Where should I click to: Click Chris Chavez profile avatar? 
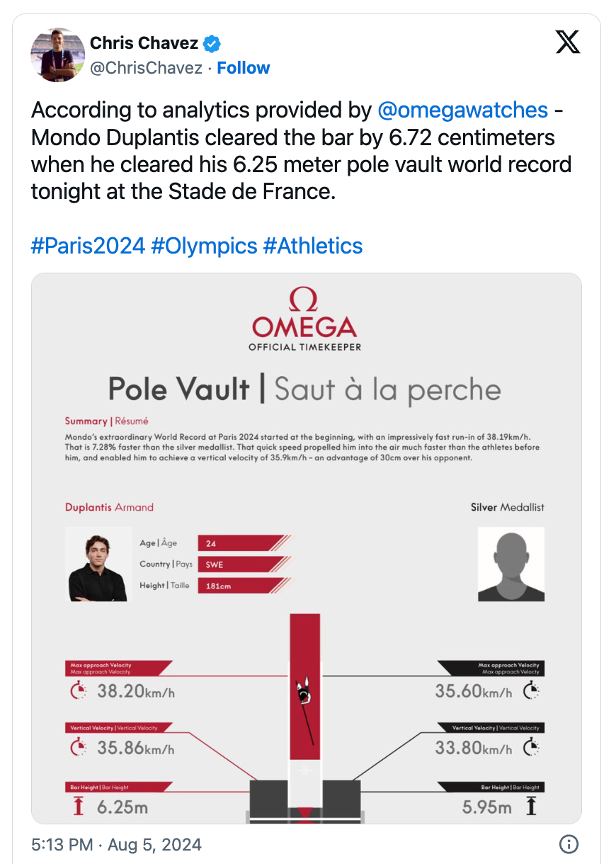pyautogui.click(x=57, y=55)
